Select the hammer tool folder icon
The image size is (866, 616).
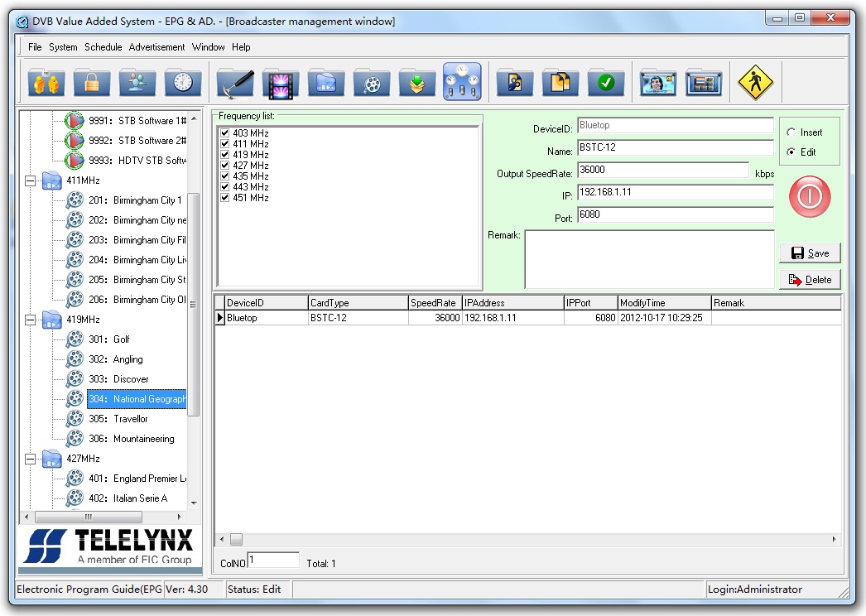(x=235, y=83)
